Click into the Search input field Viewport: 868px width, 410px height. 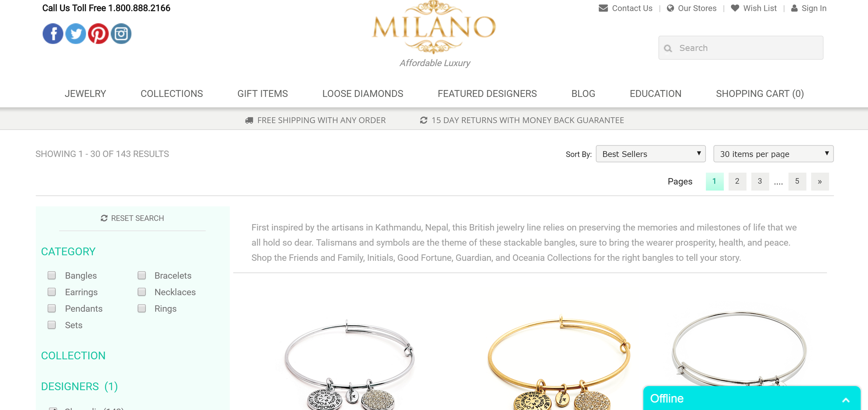(741, 48)
